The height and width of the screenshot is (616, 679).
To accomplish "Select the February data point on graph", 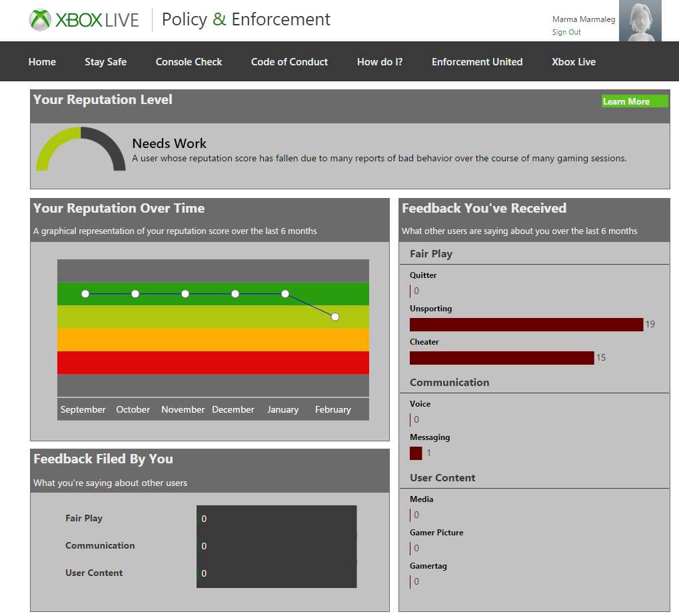I will click(335, 317).
